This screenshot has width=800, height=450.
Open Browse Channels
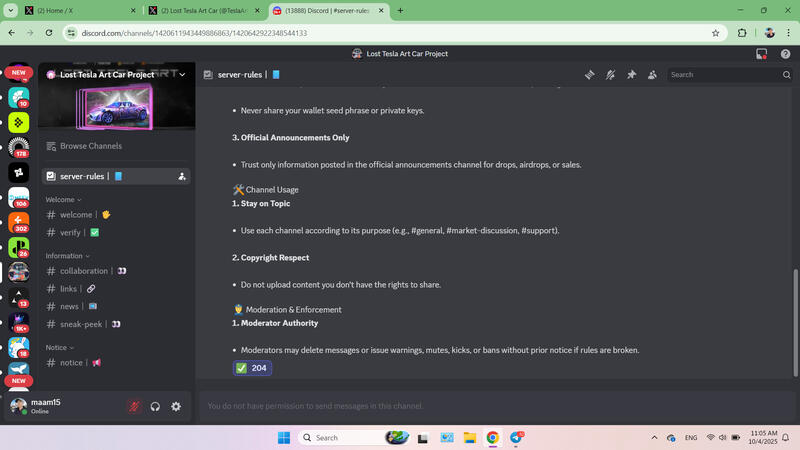(x=116, y=146)
